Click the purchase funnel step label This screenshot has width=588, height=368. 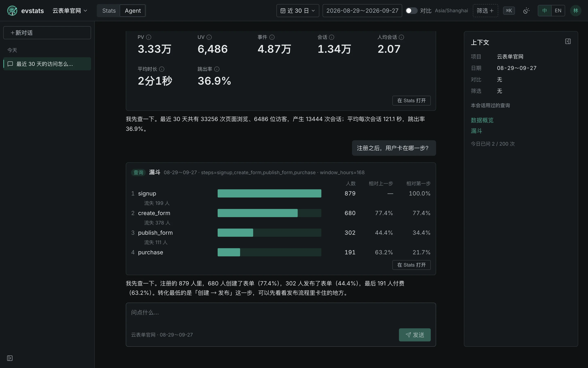pyautogui.click(x=150, y=252)
